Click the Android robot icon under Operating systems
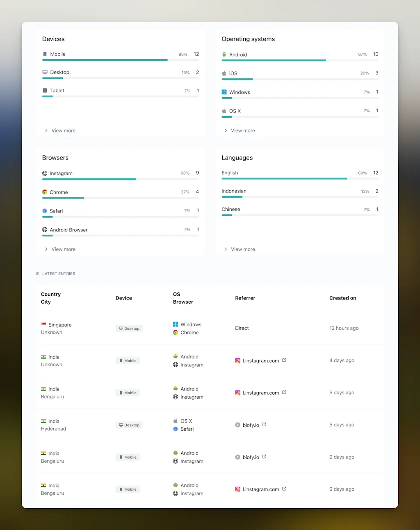Image resolution: width=420 pixels, height=530 pixels. 224,54
